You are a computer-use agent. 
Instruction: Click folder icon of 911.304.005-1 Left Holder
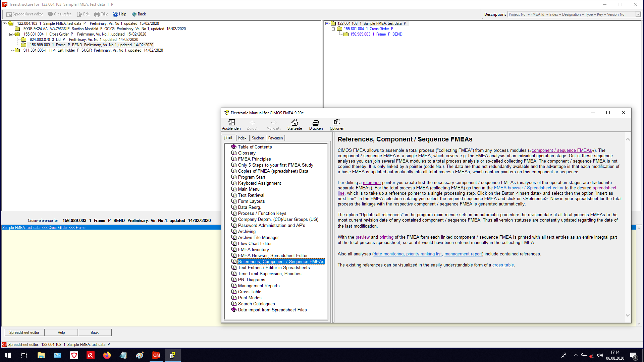tap(17, 50)
